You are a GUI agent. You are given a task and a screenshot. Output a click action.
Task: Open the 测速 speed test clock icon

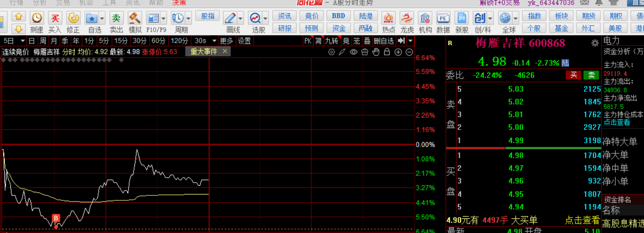[x=37, y=18]
